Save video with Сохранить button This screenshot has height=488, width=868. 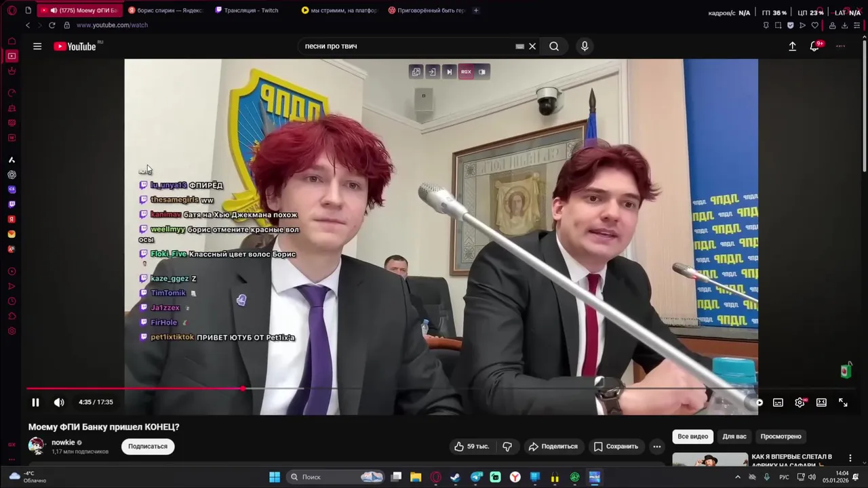click(x=616, y=446)
